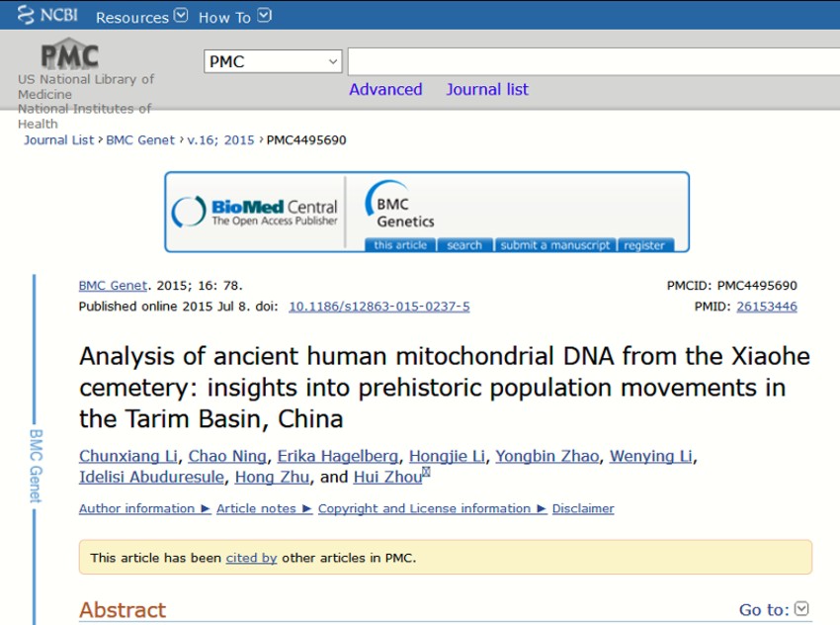
Task: Expand Author information section
Action: [144, 508]
